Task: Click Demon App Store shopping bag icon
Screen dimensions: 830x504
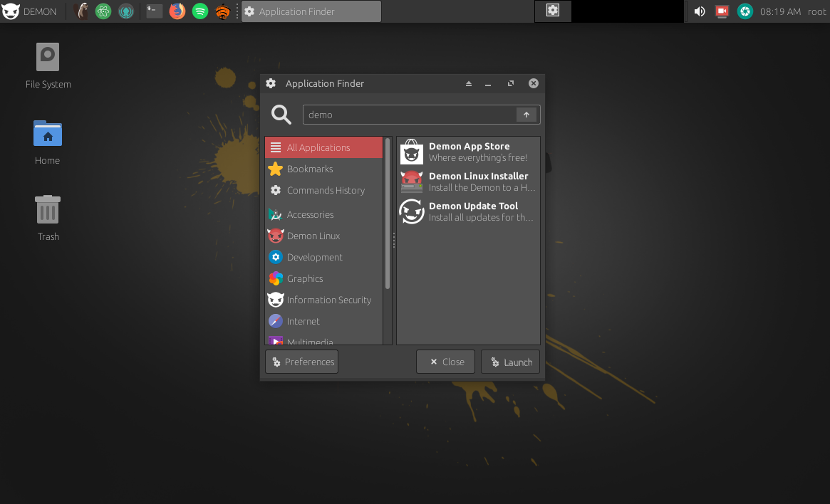Action: pos(411,152)
